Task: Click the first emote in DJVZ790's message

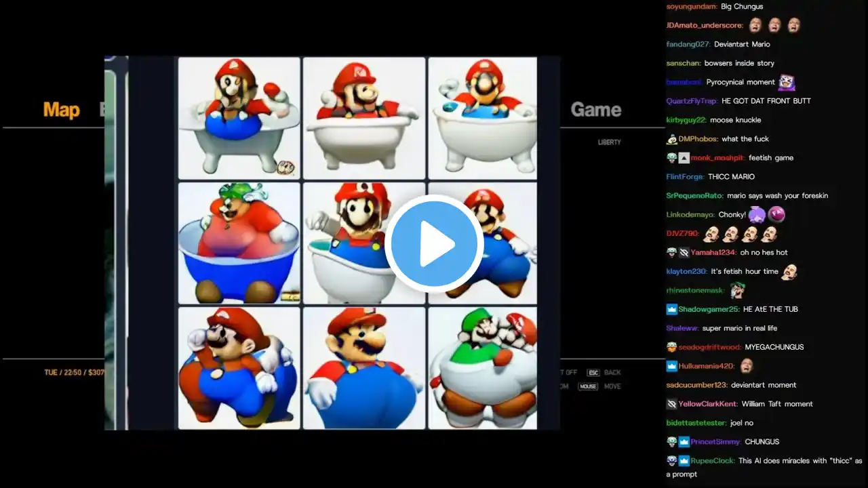Action: click(x=711, y=234)
